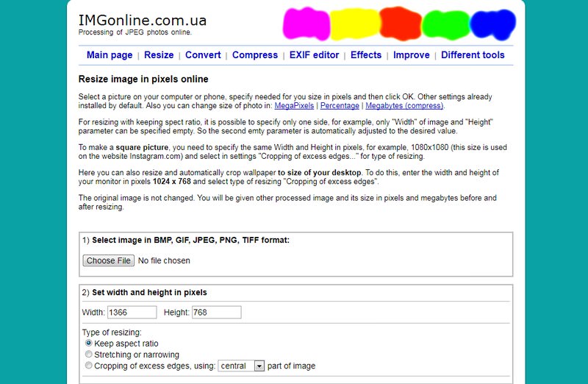This screenshot has width=588, height=384.
Task: Go to the Resize section
Action: tap(159, 54)
